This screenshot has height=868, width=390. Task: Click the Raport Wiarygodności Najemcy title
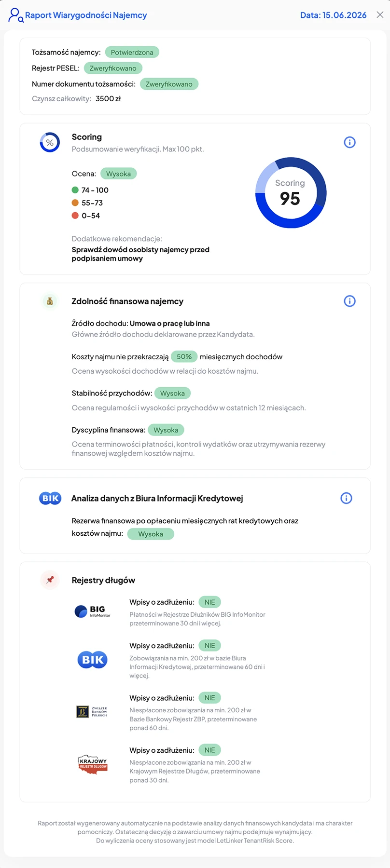86,15
